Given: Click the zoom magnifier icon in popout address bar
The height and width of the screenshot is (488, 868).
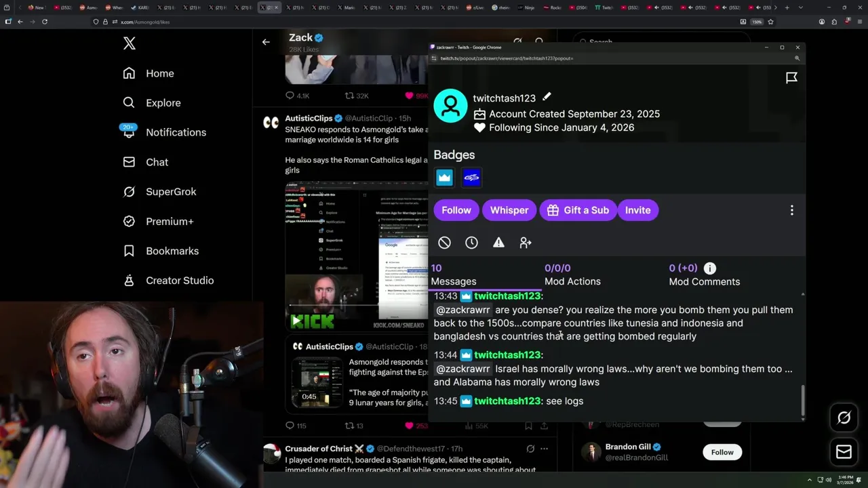Looking at the screenshot, I should [x=797, y=58].
